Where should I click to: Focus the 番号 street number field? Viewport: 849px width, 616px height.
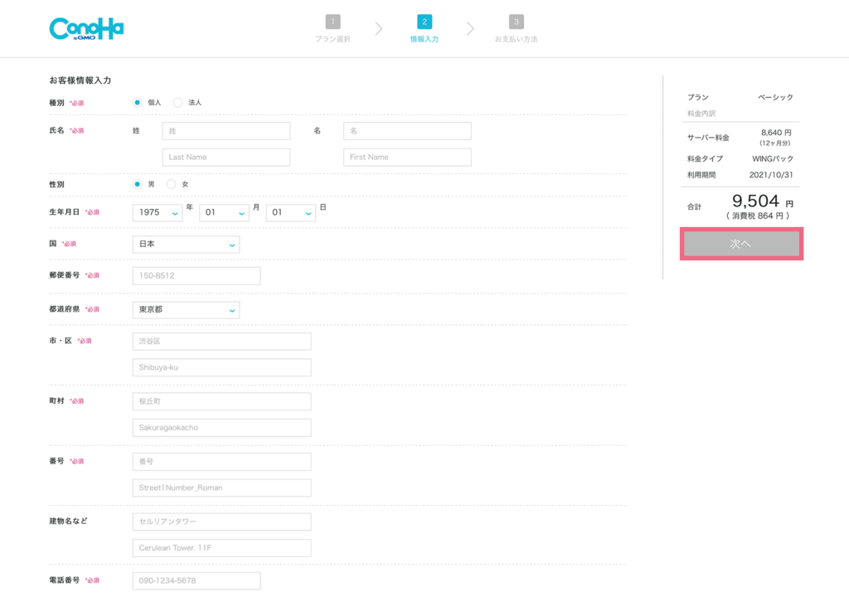tap(222, 462)
